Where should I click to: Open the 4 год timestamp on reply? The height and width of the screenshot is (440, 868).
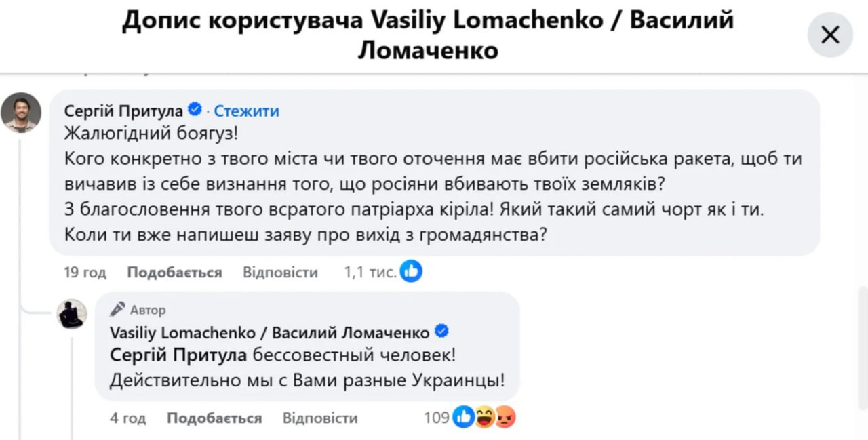click(x=127, y=418)
